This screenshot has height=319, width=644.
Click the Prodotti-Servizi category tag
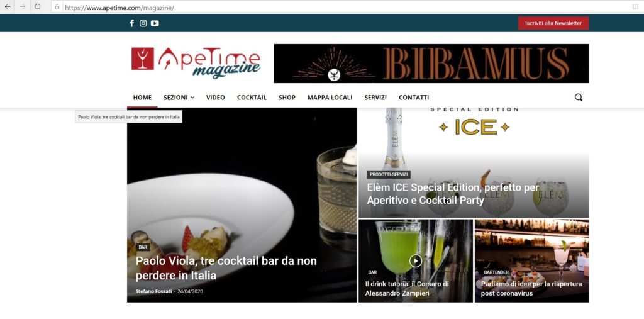[x=389, y=174]
